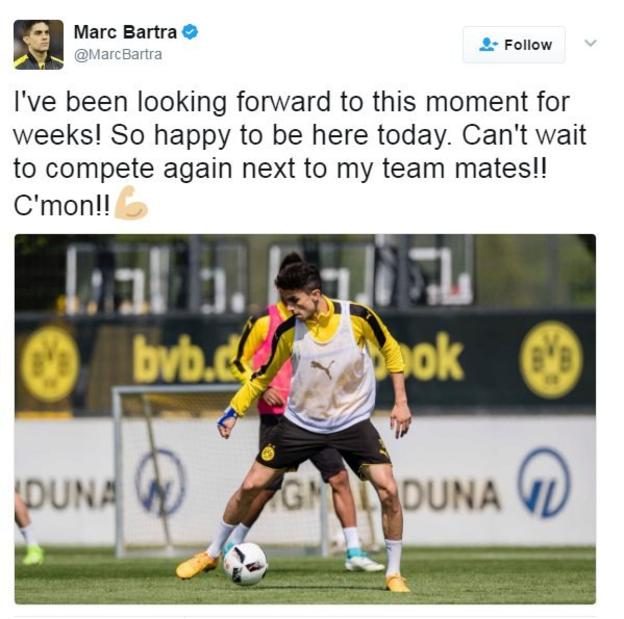624x619 pixels.
Task: Click the yellow BVB logo beside bvb.de text
Action: [50, 364]
